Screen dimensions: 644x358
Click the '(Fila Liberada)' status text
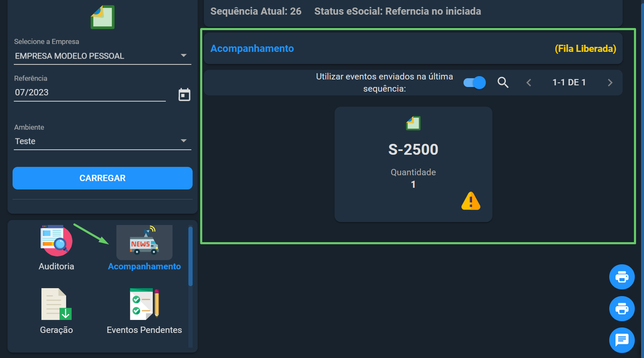pos(585,49)
